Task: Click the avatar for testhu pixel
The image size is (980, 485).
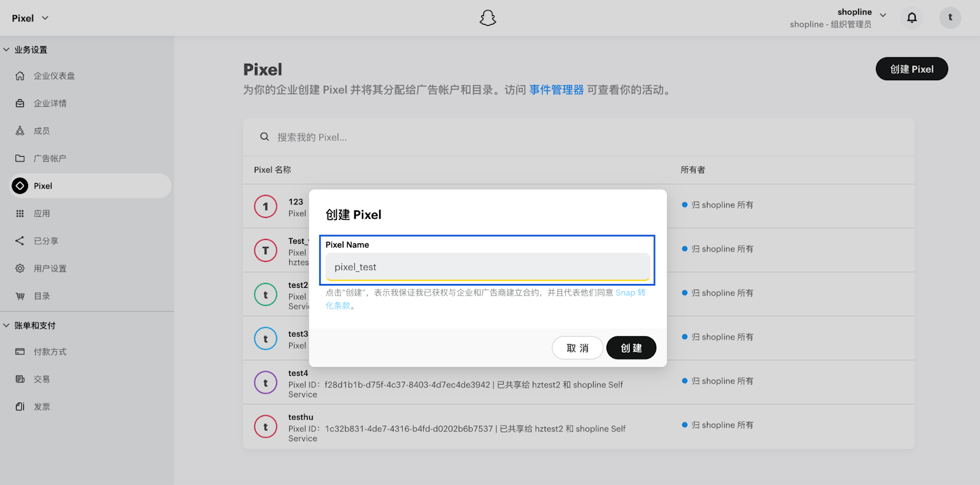Action: (x=266, y=427)
